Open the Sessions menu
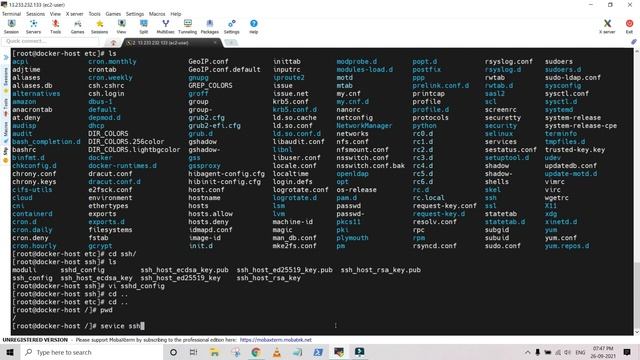This screenshot has height=360, width=640. 36,14
